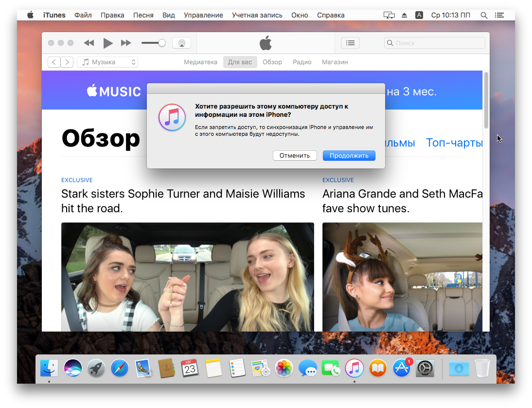Image resolution: width=532 pixels, height=408 pixels.
Task: Click the forward navigation arrow
Action: tap(67, 62)
